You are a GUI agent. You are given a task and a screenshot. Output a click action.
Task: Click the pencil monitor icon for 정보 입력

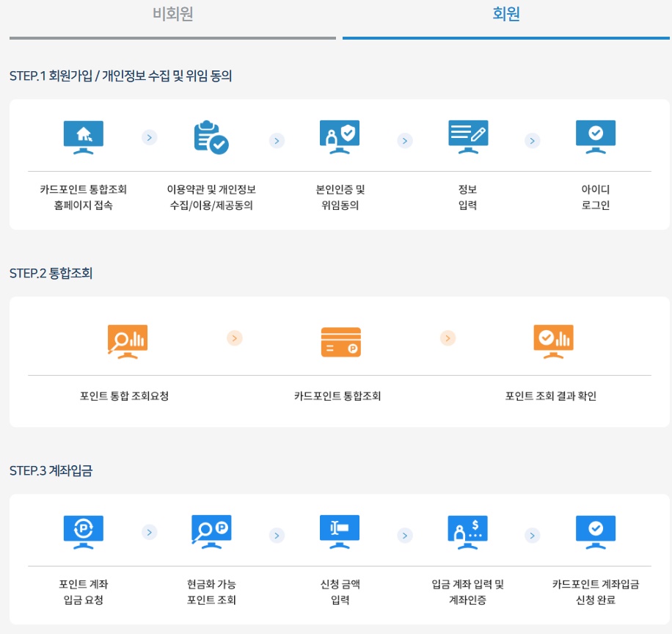(x=468, y=137)
